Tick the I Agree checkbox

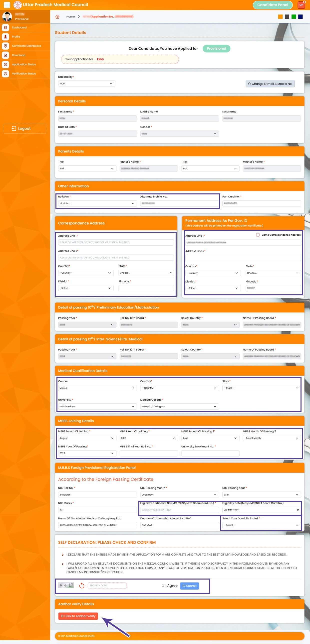pyautogui.click(x=163, y=585)
